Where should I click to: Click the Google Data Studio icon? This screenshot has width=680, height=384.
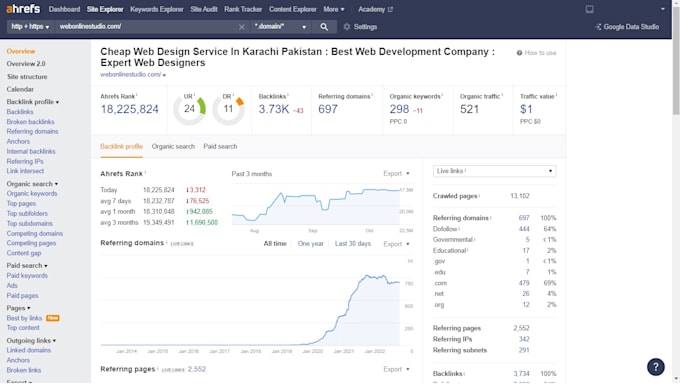point(598,27)
